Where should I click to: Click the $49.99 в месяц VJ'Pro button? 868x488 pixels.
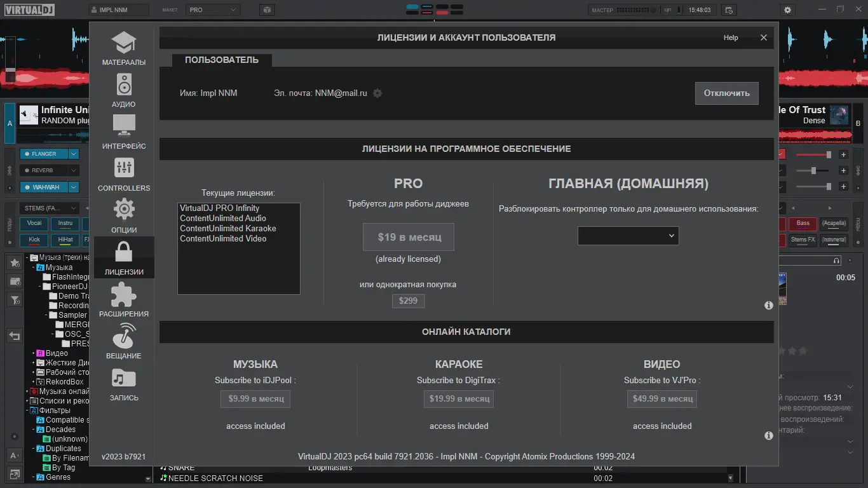(662, 398)
